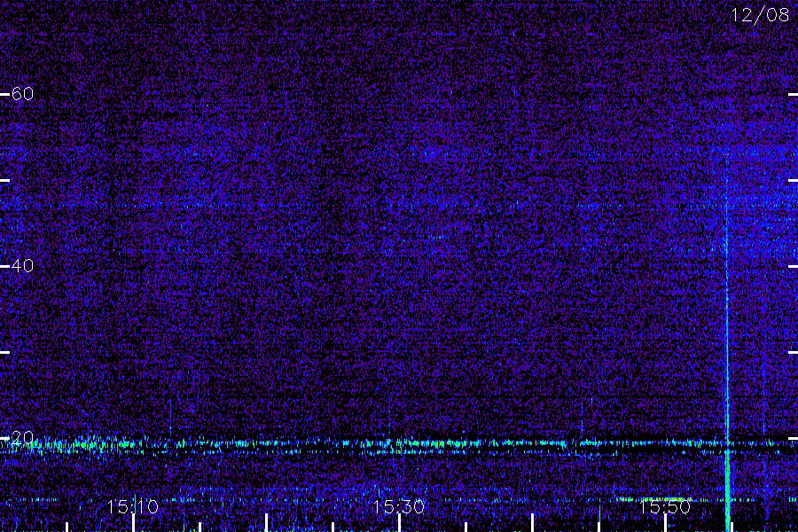This screenshot has height=532, width=798.
Task: Click the 12/08 date label
Action: point(760,15)
